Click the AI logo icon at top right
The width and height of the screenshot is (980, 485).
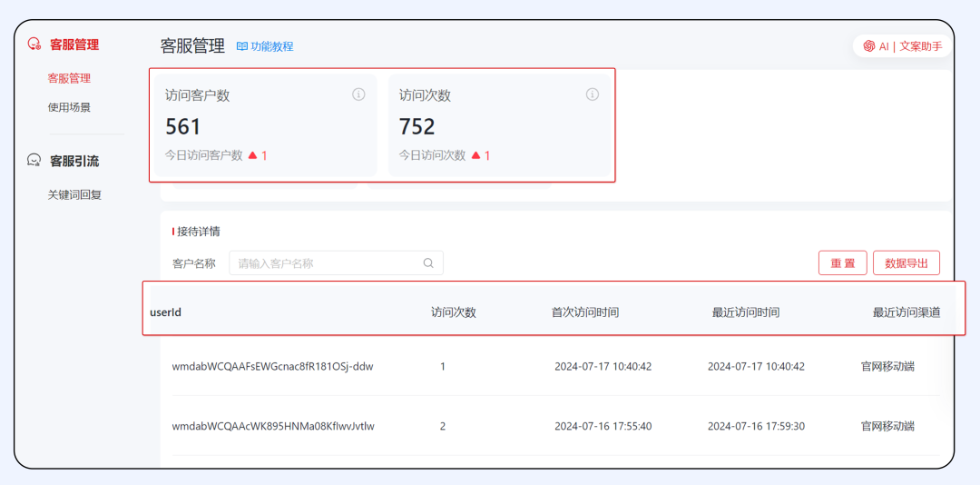[x=869, y=45]
